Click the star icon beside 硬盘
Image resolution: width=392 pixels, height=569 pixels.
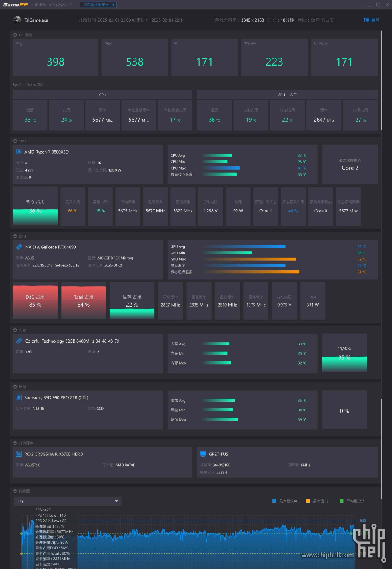tap(15, 387)
